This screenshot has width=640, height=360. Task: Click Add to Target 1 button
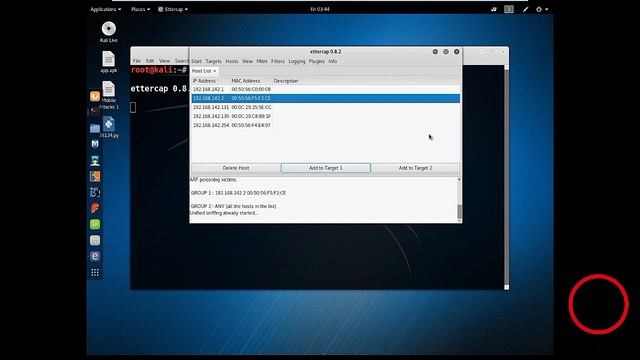pos(326,168)
